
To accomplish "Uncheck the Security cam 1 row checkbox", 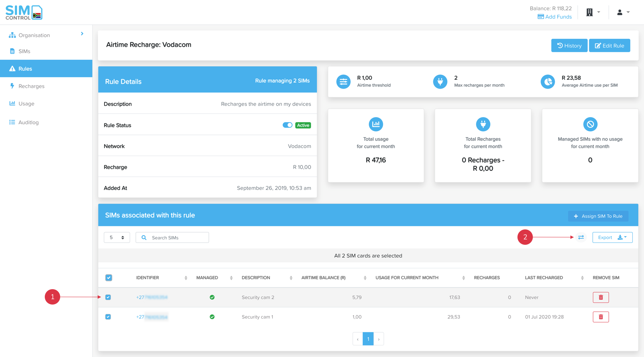I will click(108, 317).
